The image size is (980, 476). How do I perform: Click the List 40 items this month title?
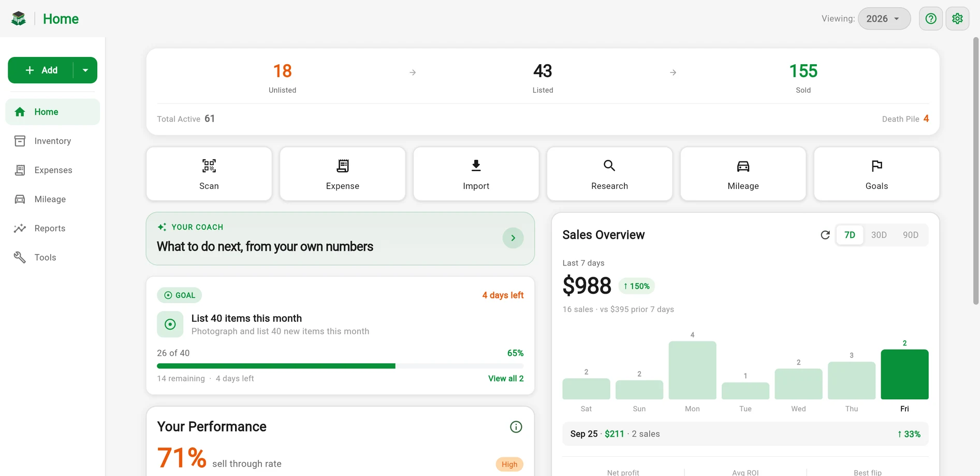246,318
